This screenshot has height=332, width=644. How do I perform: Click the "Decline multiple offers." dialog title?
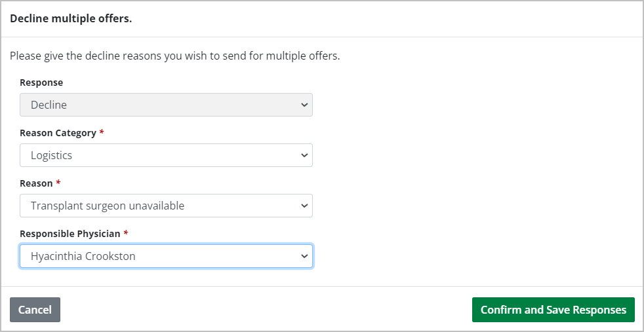click(71, 18)
